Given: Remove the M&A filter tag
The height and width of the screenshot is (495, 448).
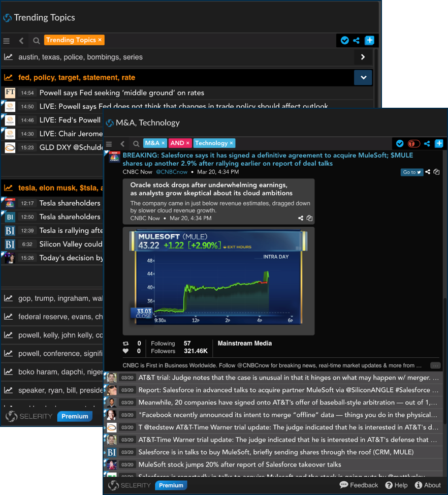Looking at the screenshot, I should click(x=163, y=143).
